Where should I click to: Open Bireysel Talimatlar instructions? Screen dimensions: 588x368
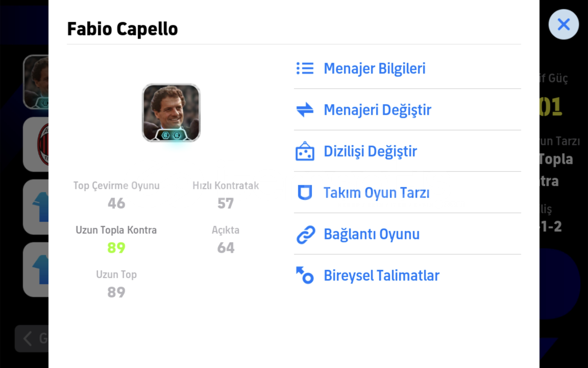pos(381,276)
